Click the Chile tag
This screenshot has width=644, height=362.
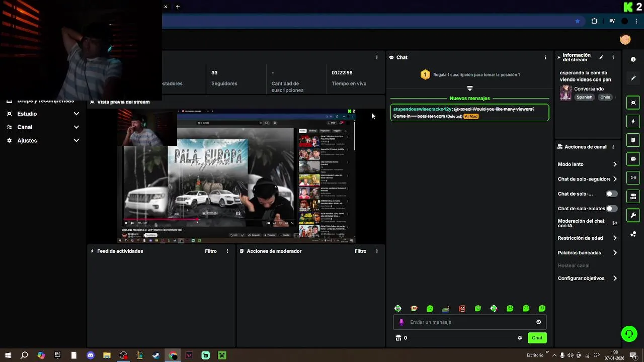tap(605, 97)
